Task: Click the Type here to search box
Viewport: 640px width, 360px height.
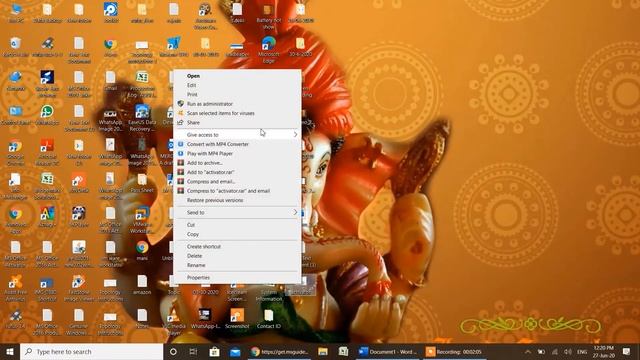Action: coord(91,351)
